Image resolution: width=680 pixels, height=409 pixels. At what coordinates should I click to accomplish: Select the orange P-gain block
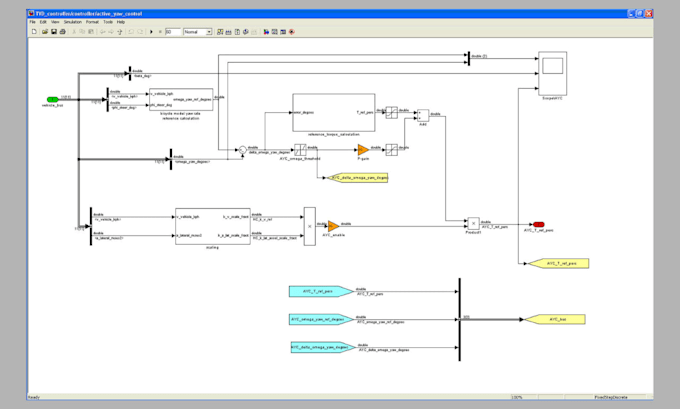pos(363,150)
